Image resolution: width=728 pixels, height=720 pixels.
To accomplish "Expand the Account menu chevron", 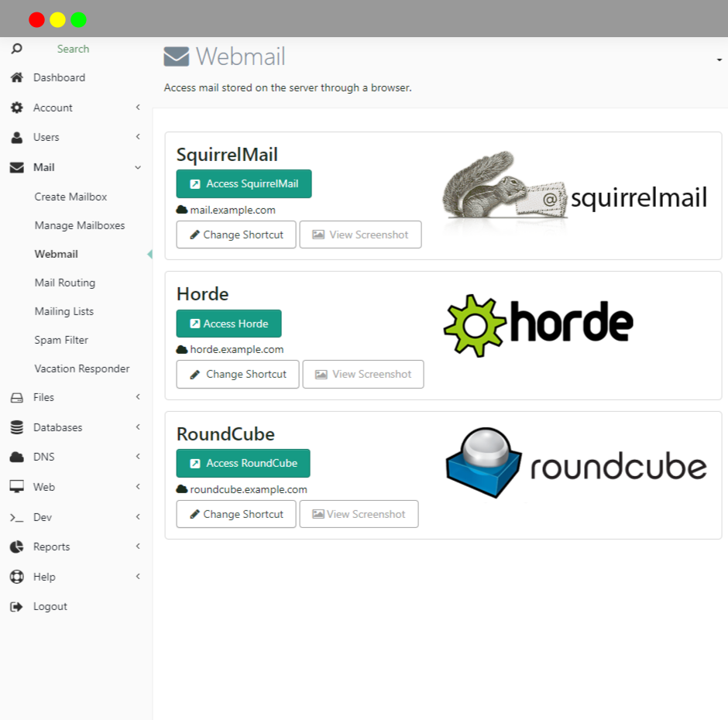I will [138, 108].
